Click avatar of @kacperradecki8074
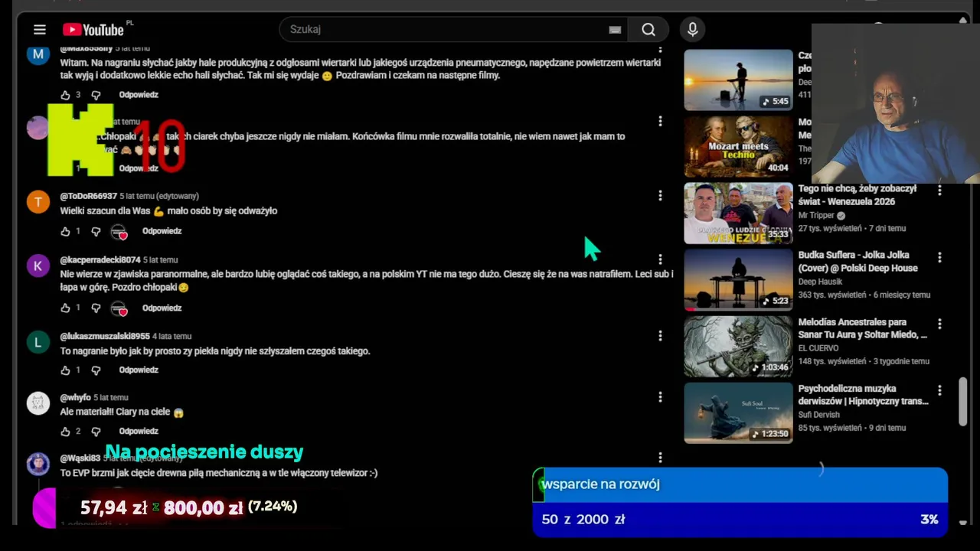The height and width of the screenshot is (551, 980). point(38,266)
